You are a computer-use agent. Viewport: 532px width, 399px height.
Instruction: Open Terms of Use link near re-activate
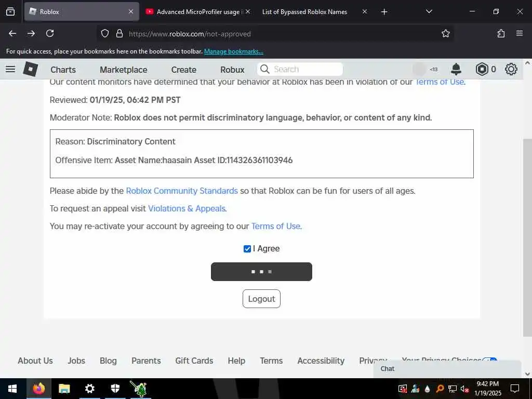[276, 226]
